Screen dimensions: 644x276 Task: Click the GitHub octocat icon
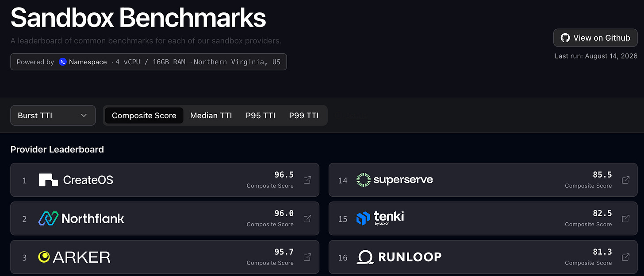(x=565, y=38)
